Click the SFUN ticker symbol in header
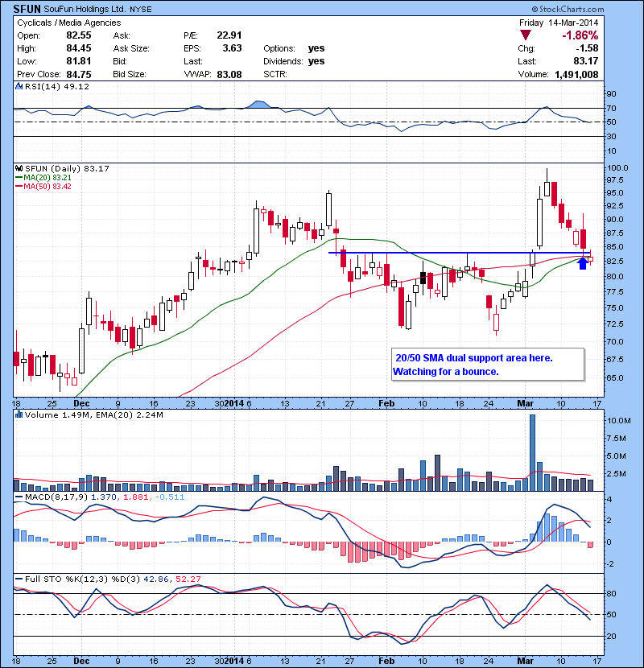This screenshot has width=644, height=668. click(27, 9)
